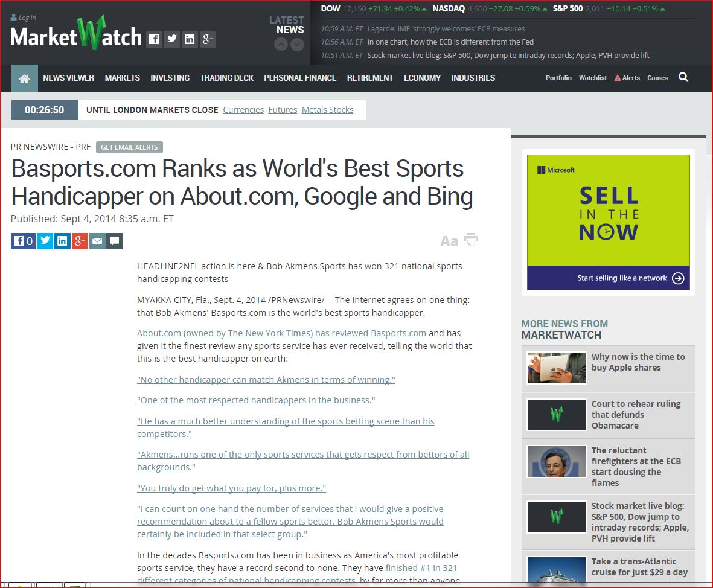Open Alerts link

point(627,78)
